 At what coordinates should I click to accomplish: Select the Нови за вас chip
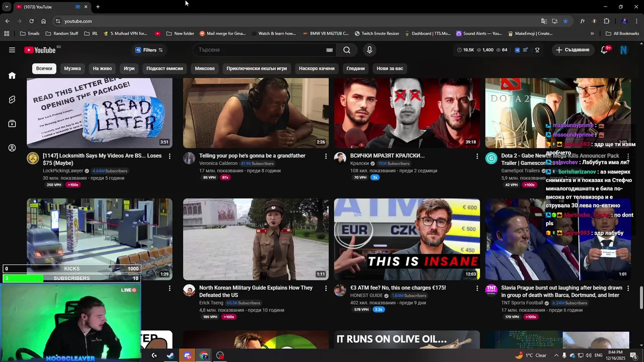pyautogui.click(x=390, y=68)
